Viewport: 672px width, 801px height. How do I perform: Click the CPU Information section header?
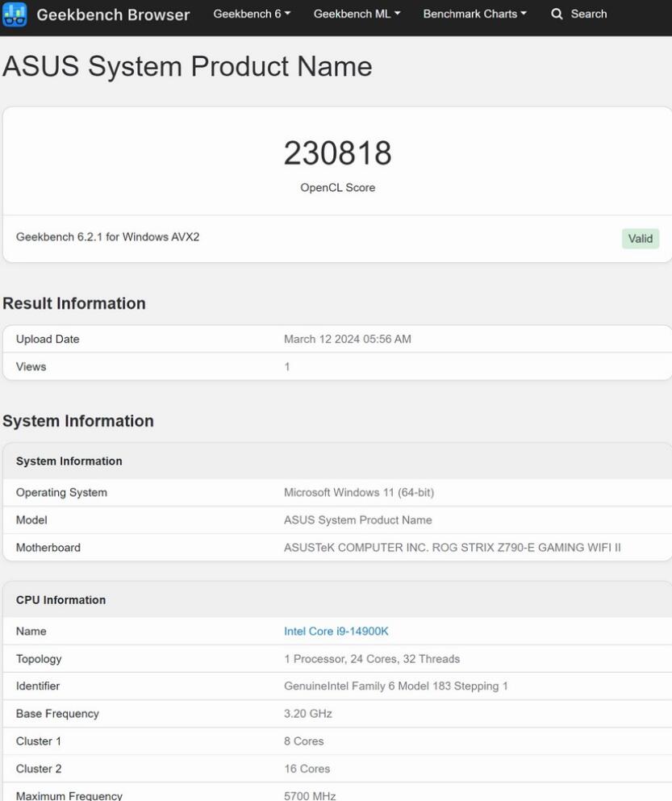click(61, 600)
